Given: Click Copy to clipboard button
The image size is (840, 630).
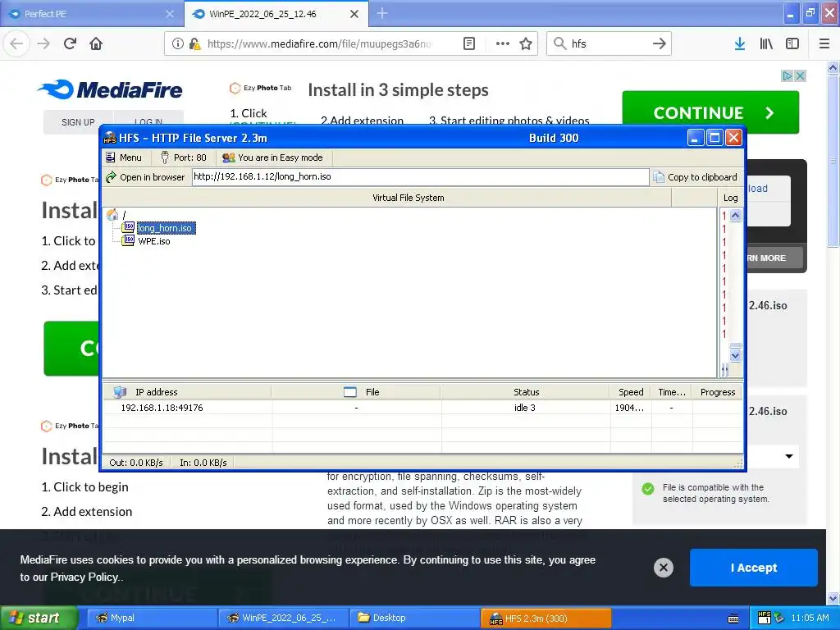Looking at the screenshot, I should [696, 177].
